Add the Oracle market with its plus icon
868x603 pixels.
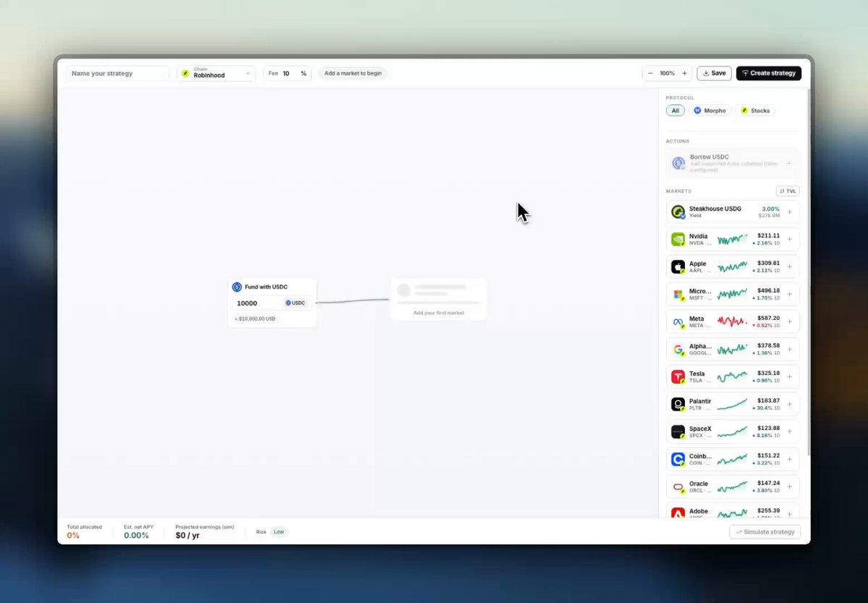(x=789, y=486)
